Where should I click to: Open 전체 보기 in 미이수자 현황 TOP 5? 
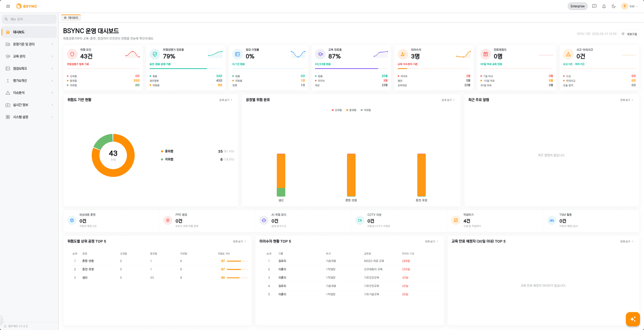pos(432,242)
